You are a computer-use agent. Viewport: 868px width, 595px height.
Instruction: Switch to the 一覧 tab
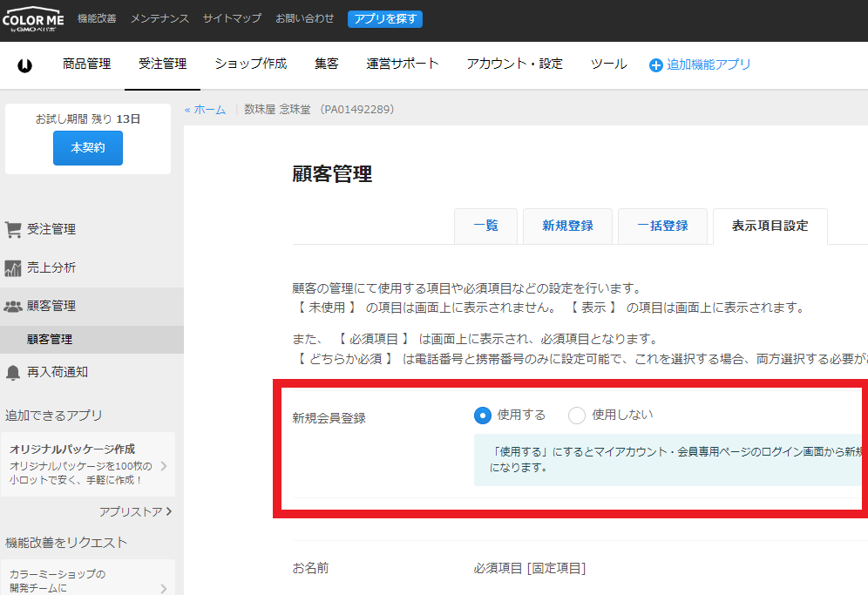(485, 227)
